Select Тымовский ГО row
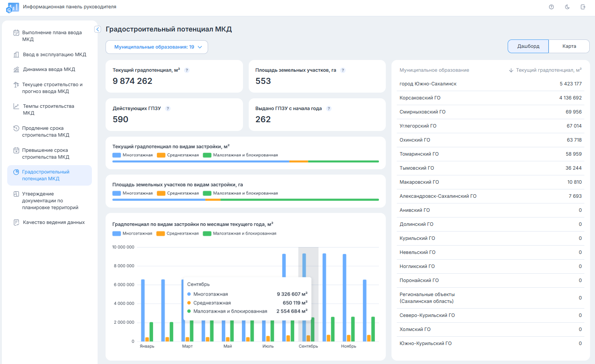 click(491, 168)
